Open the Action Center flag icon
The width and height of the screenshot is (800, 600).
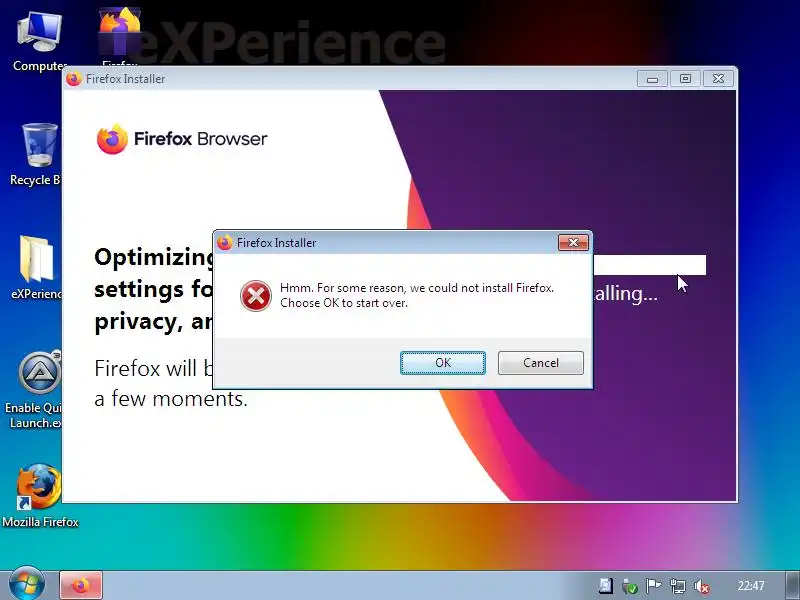click(653, 586)
